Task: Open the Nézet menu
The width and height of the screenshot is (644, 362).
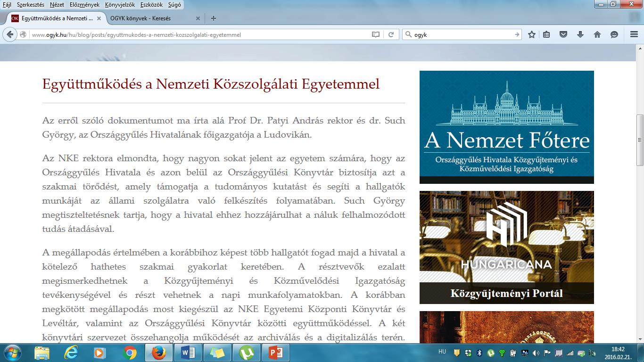Action: click(x=57, y=5)
